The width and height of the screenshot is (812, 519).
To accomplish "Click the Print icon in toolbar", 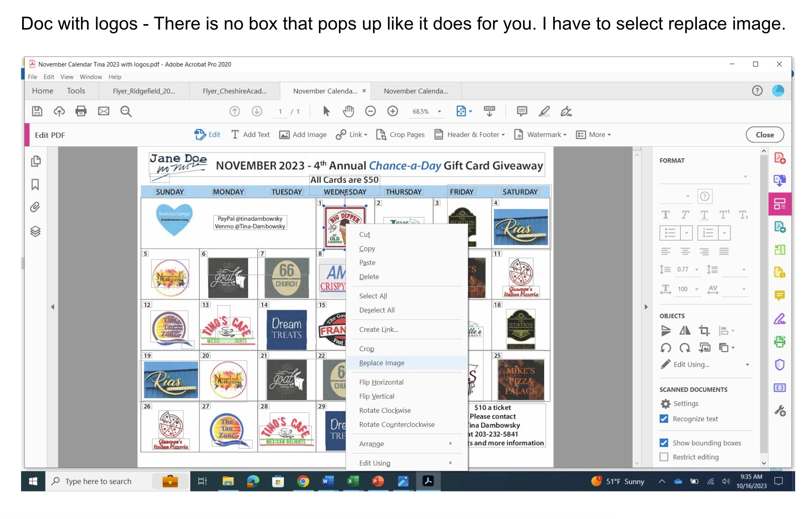I will 81,111.
